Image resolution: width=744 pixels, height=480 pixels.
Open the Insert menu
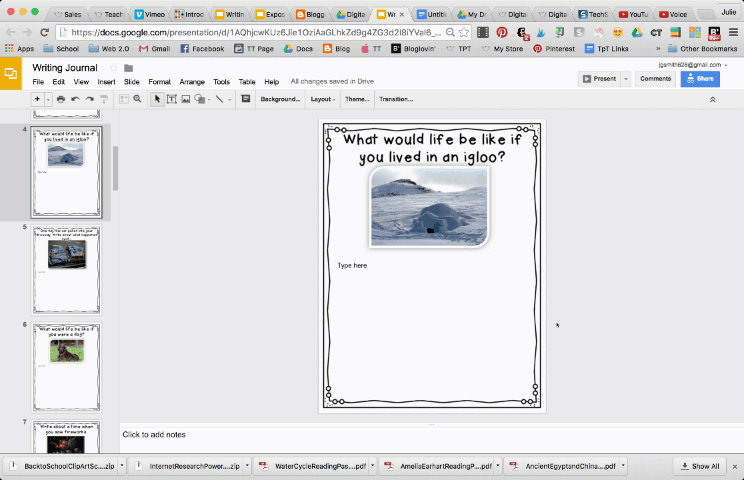coord(106,82)
